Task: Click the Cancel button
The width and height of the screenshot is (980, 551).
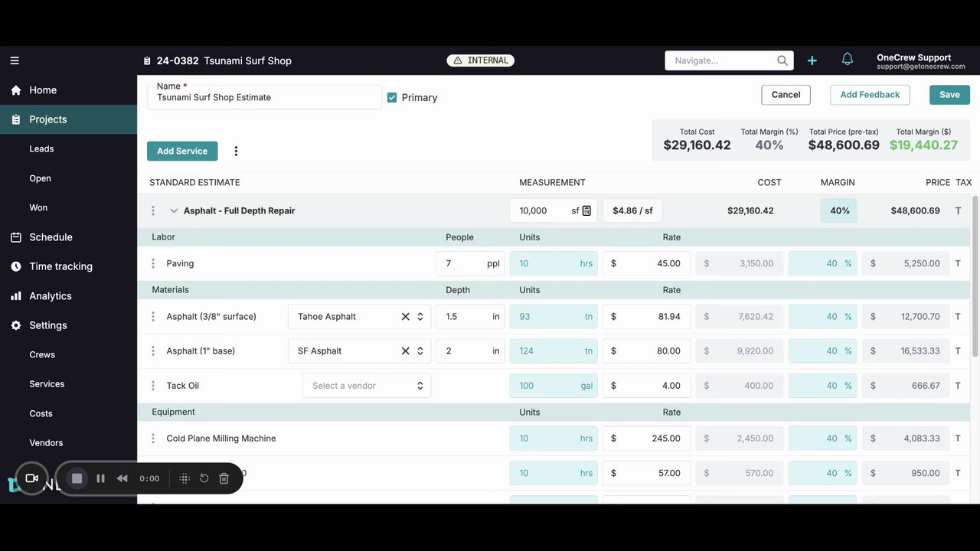Action: (x=786, y=95)
